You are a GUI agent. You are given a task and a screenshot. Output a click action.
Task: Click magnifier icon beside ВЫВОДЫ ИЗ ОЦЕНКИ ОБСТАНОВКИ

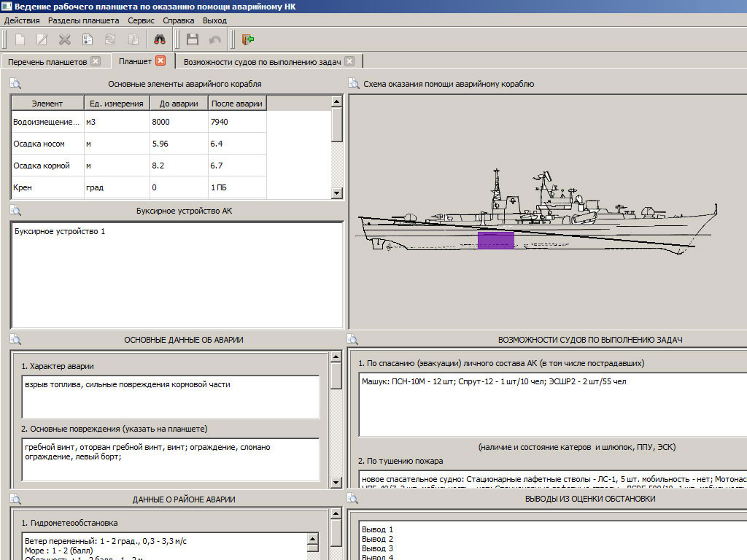click(x=352, y=499)
